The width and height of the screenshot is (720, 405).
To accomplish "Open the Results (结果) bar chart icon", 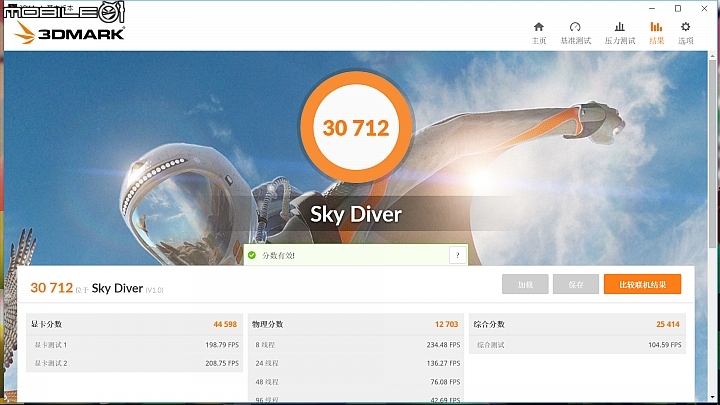I will pyautogui.click(x=656, y=27).
